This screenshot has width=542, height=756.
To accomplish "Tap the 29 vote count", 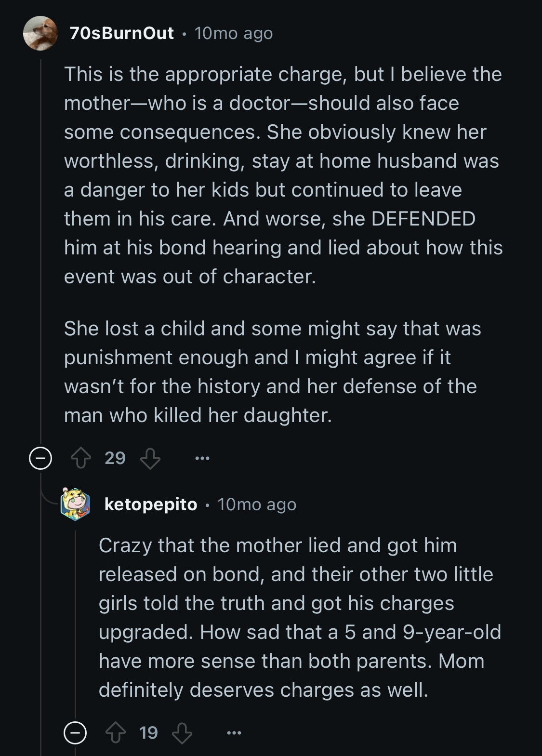I will pyautogui.click(x=115, y=458).
